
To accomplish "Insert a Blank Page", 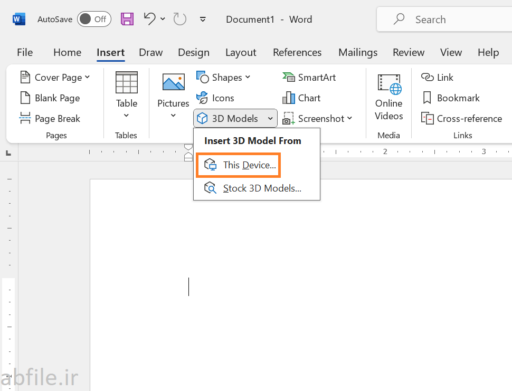I will [x=50, y=98].
